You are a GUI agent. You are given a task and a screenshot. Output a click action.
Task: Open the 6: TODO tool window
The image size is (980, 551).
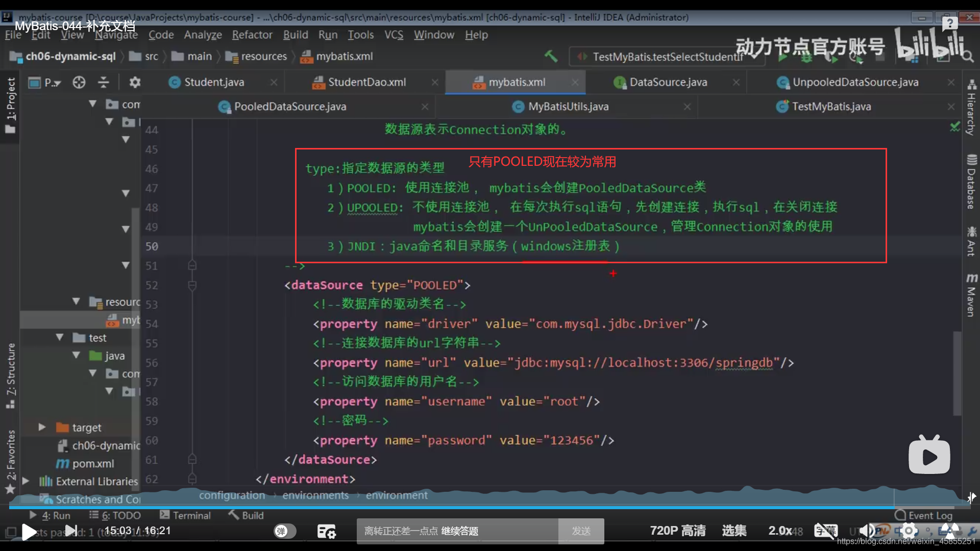pos(115,515)
